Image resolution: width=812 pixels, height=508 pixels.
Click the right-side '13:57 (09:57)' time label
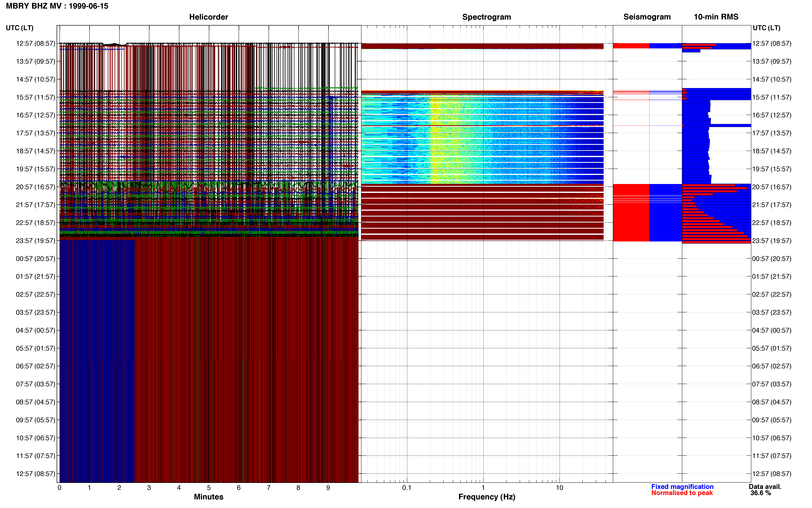click(772, 61)
